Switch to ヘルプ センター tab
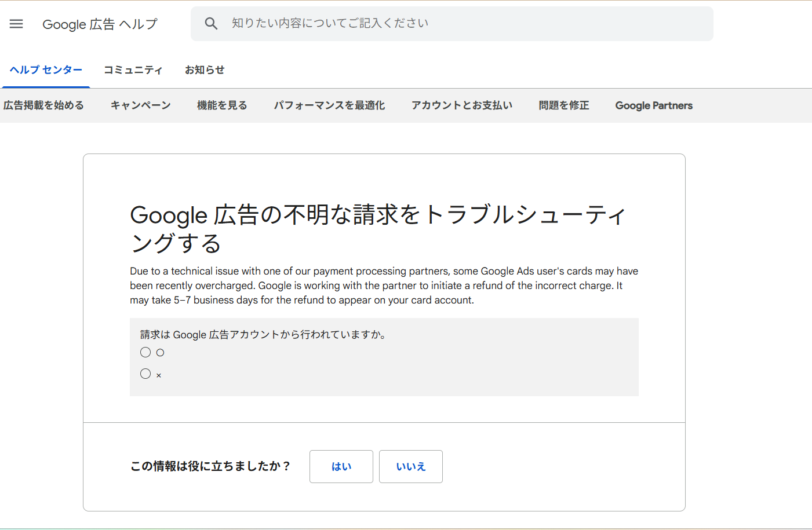The height and width of the screenshot is (530, 812). pyautogui.click(x=46, y=70)
